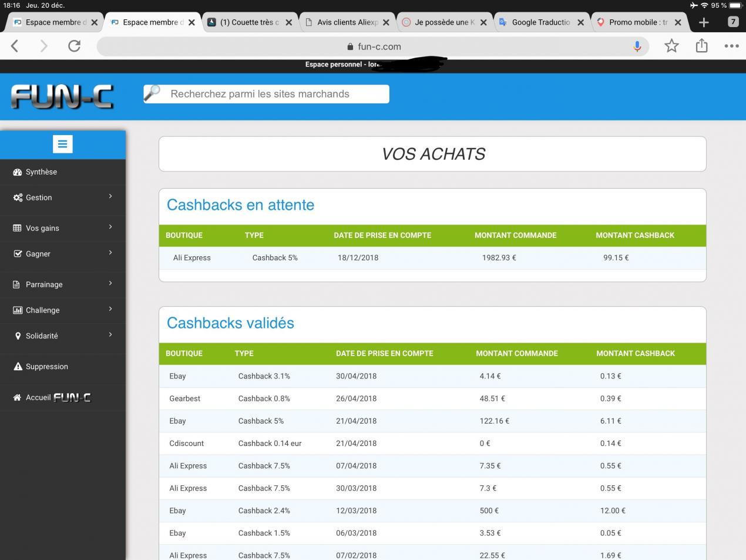Viewport: 746px width, 560px height.
Task: Expand the Challenge submenu chevron
Action: [110, 309]
